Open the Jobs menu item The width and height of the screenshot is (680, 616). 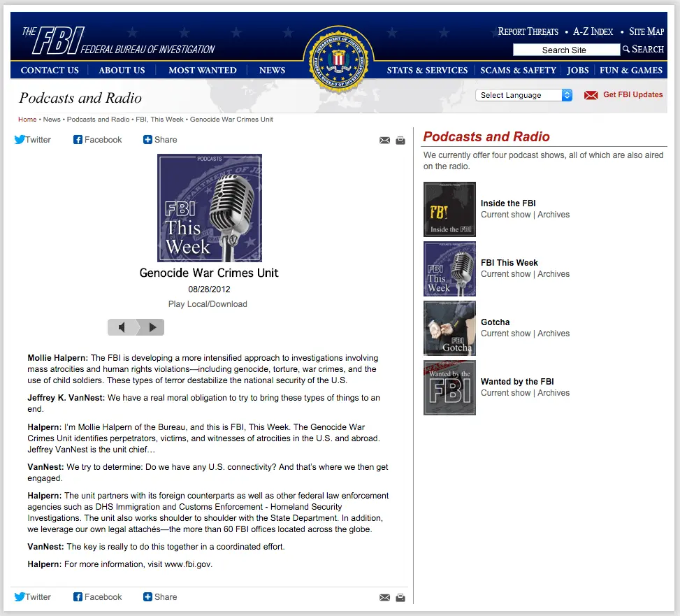(578, 71)
